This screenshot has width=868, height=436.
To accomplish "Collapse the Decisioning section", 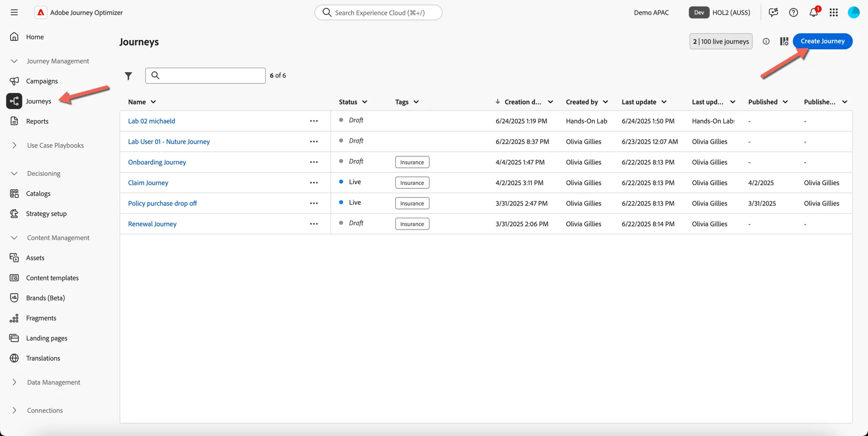I will (x=14, y=173).
